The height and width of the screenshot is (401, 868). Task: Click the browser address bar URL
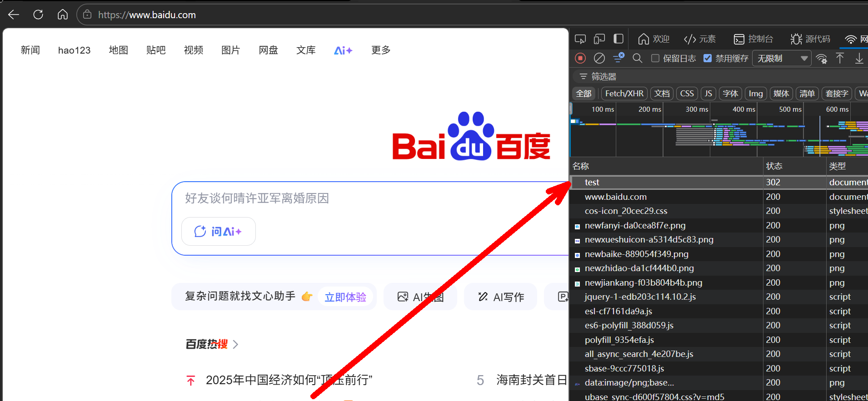[x=147, y=15]
